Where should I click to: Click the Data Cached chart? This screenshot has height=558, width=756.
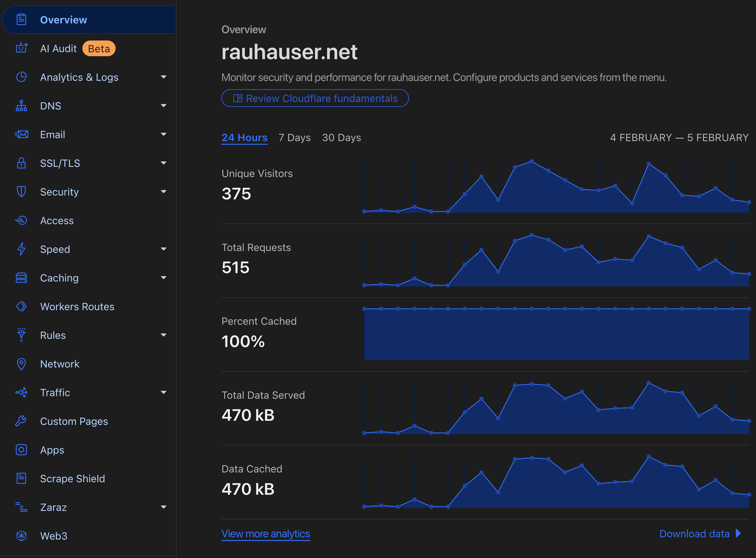point(556,482)
